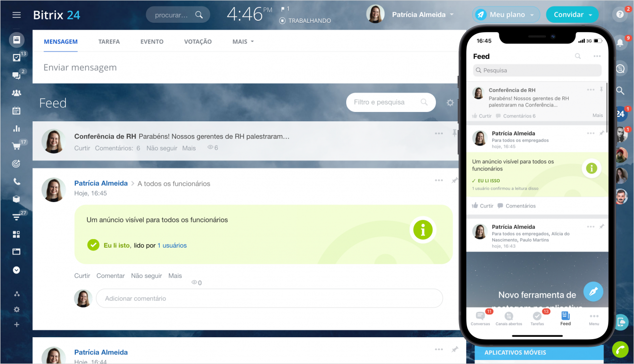Image resolution: width=634 pixels, height=364 pixels.
Task: Open the box cube icon in left sidebar
Action: click(16, 199)
